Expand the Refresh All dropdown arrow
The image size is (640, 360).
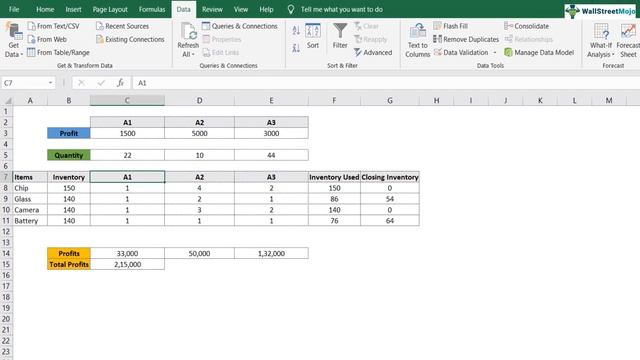[193, 55]
